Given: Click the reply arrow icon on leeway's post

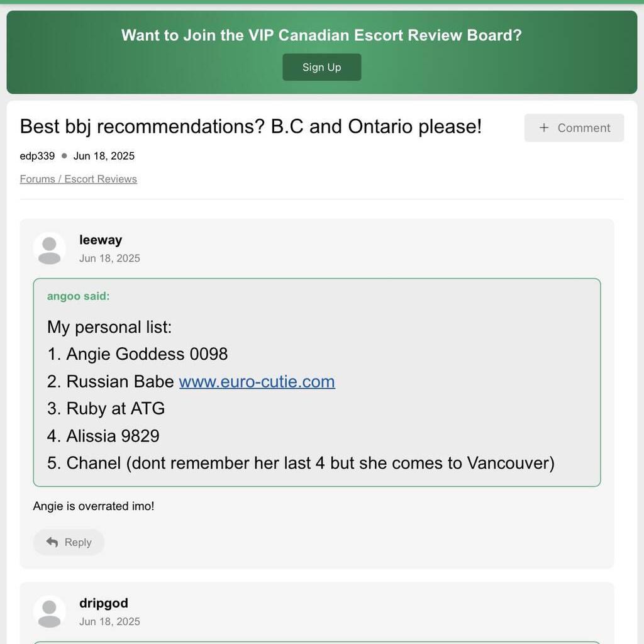Looking at the screenshot, I should [52, 542].
